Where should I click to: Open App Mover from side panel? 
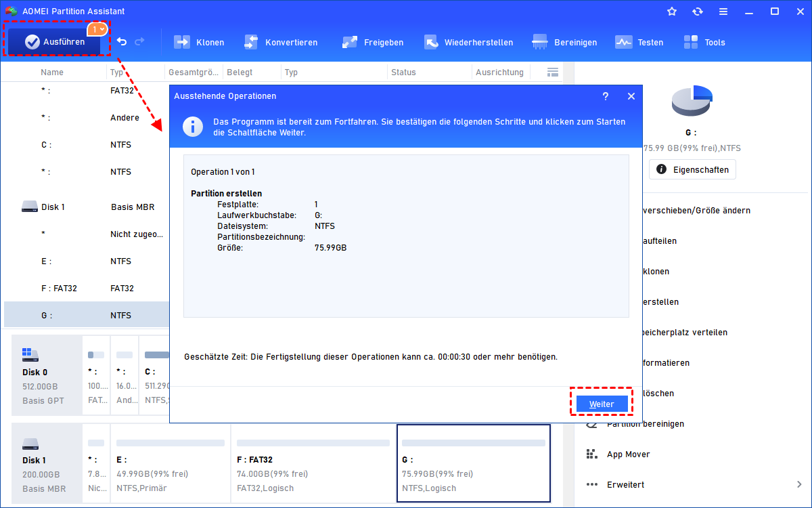tap(628, 454)
